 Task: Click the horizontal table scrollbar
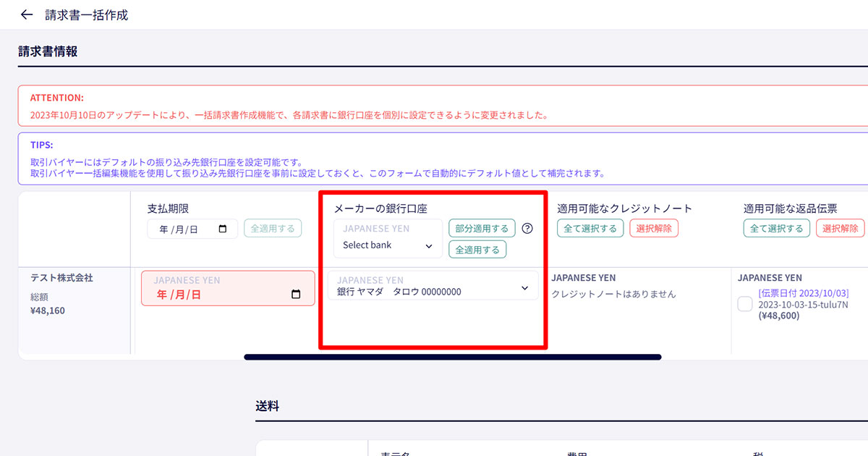453,357
